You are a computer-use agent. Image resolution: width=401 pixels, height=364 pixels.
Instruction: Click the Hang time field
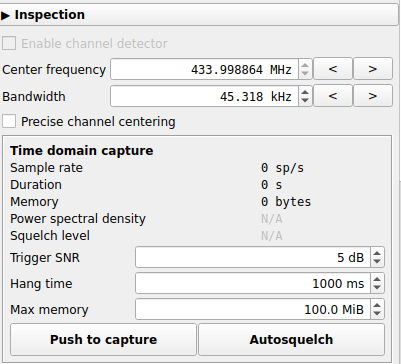coord(253,283)
